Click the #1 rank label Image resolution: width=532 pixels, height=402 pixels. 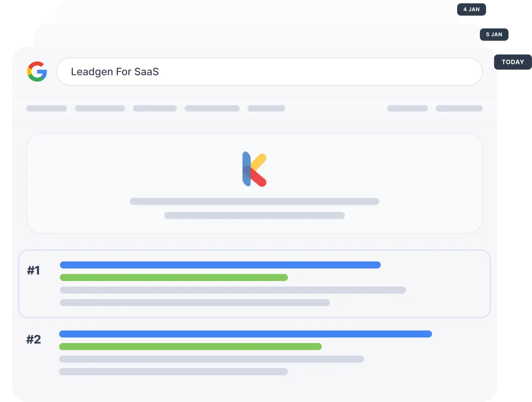tap(33, 270)
